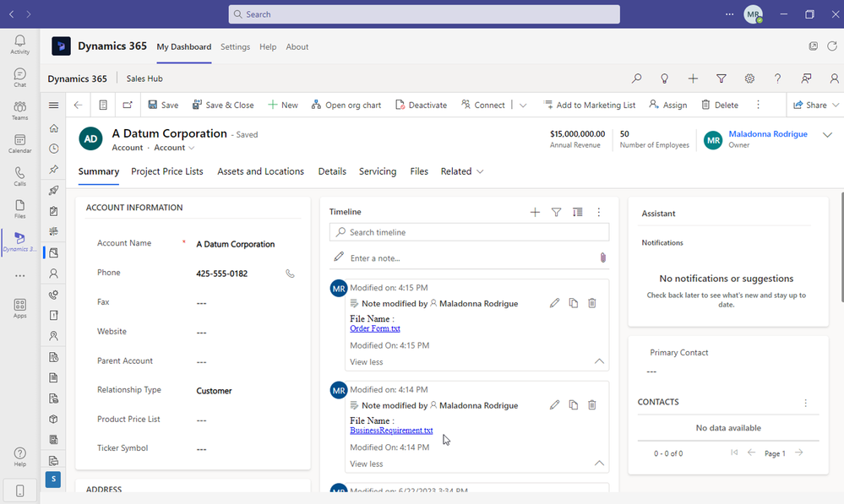Add a timeline record with plus icon
Viewport: 844px width, 504px height.
[x=535, y=212]
